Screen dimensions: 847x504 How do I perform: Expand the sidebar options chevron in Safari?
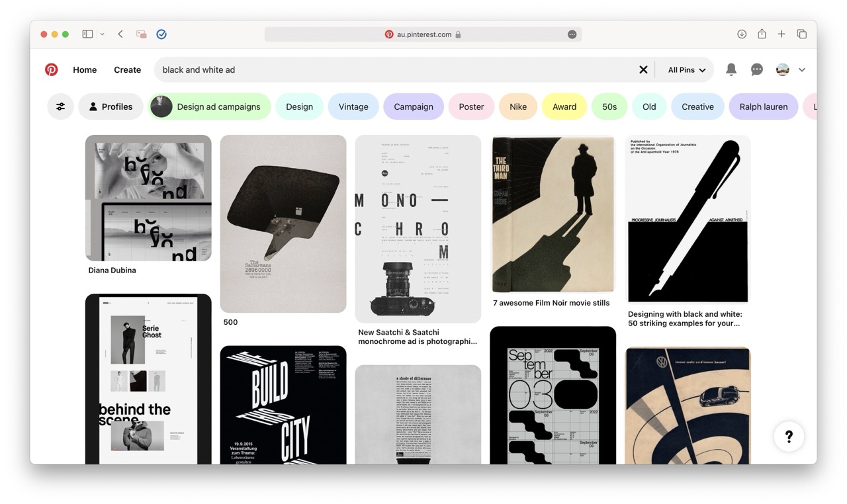pos(103,34)
